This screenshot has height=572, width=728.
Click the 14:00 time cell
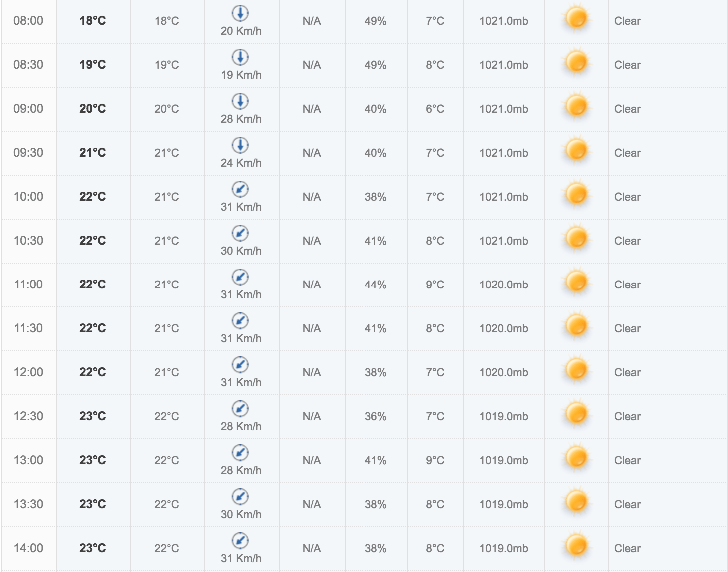(x=28, y=548)
